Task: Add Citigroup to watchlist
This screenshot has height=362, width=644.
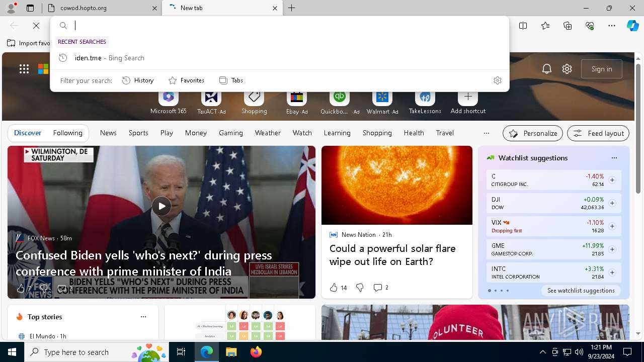Action: point(612,180)
